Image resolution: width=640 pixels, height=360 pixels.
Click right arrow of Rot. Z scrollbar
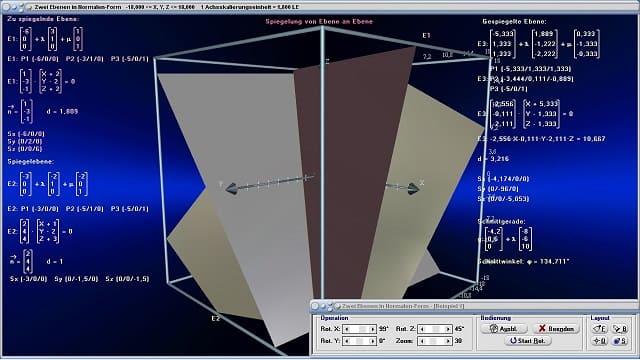(448, 329)
